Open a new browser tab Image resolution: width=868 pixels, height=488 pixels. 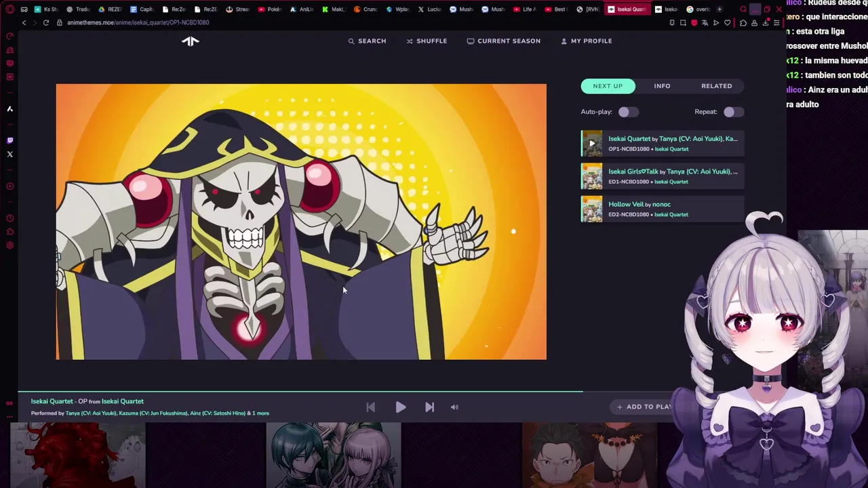[719, 9]
